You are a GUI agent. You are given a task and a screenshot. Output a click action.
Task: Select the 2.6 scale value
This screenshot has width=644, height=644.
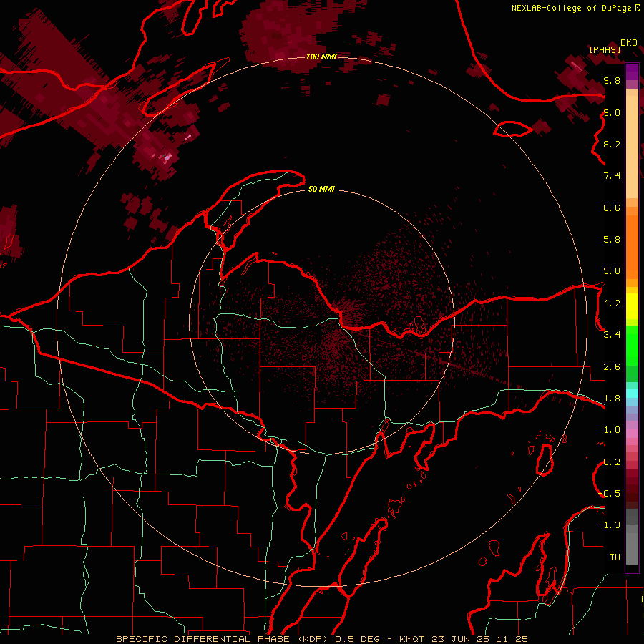tap(612, 366)
